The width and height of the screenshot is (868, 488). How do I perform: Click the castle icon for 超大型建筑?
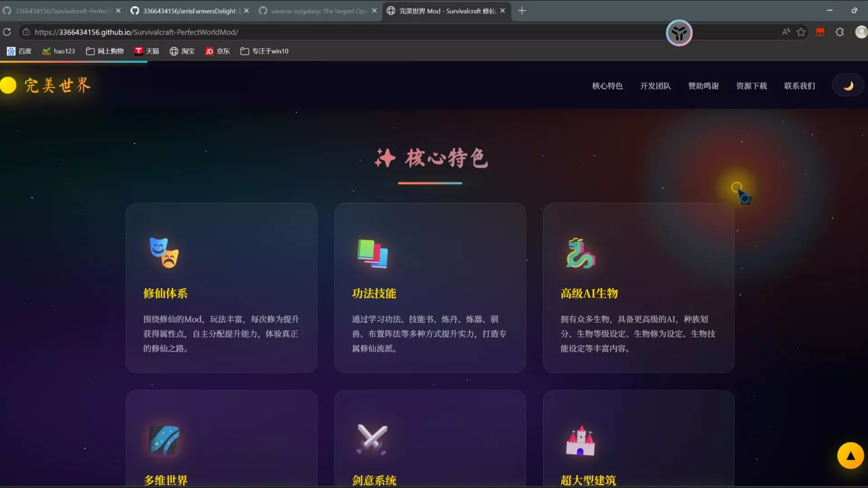point(580,441)
